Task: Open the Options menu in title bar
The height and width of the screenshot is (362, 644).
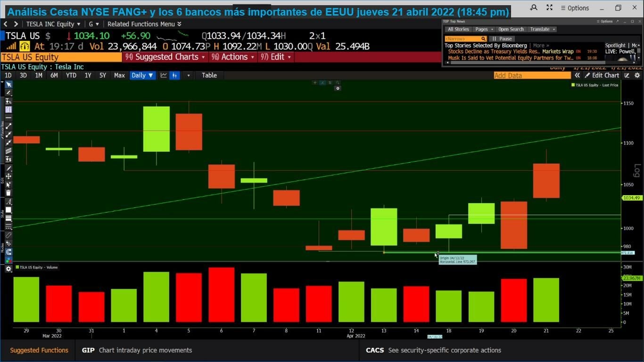Action: coord(575,8)
